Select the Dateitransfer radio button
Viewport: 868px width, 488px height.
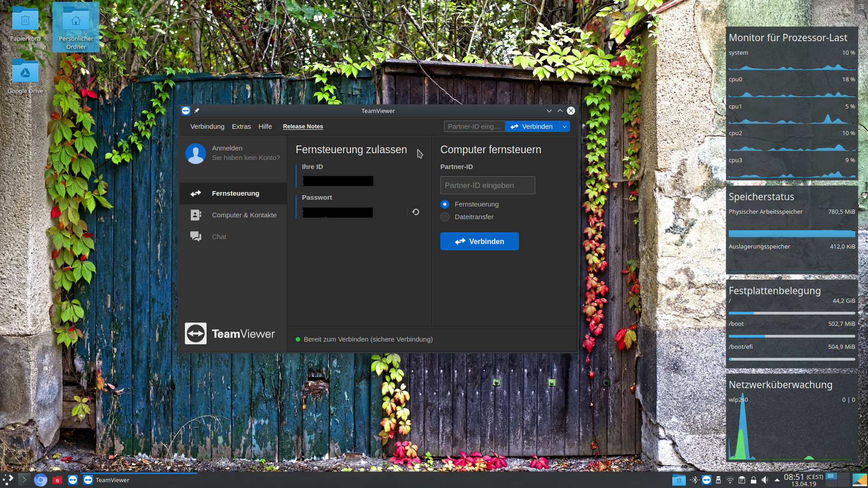[445, 217]
